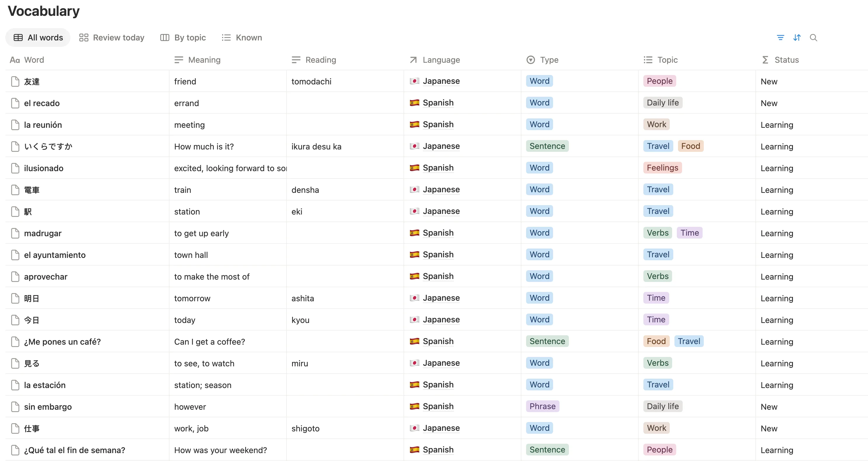Open the Sentence type tag for いくらですか

547,146
